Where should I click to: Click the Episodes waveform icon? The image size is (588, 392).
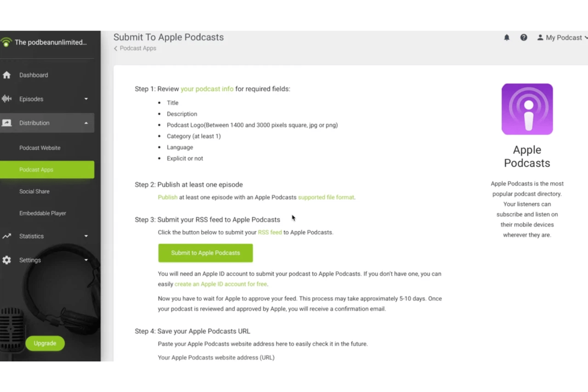pyautogui.click(x=6, y=99)
